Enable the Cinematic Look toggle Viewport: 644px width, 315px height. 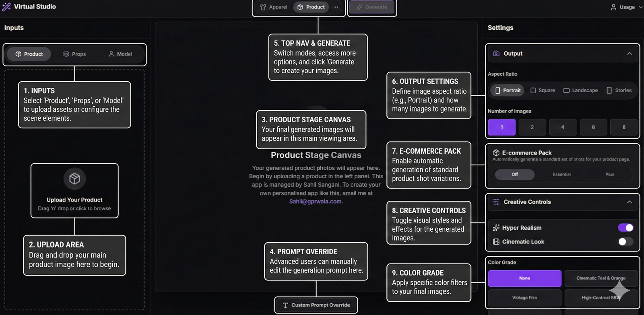(625, 242)
